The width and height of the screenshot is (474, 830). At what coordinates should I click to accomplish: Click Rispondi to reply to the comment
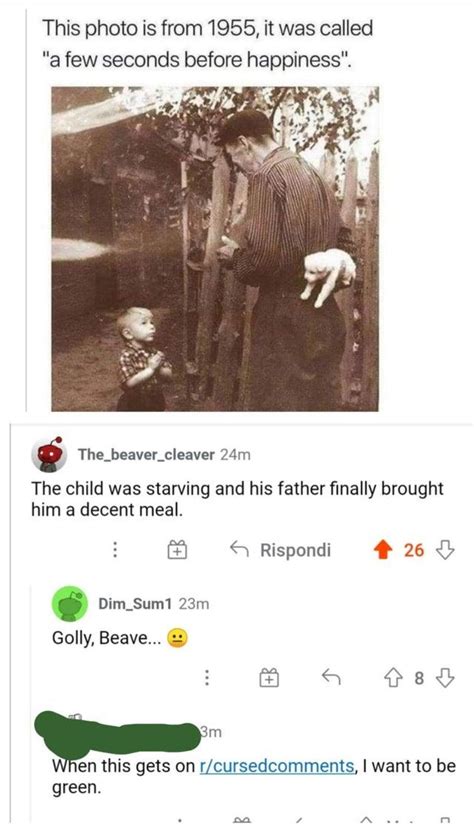[x=281, y=550]
